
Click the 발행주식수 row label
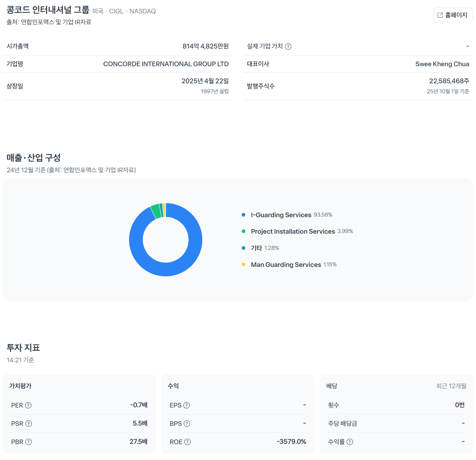tap(261, 86)
